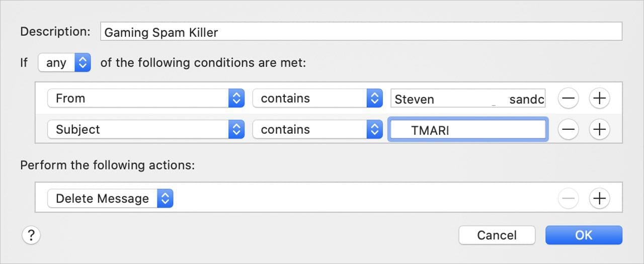644x264 pixels.
Task: Open the 'any' conditions popup menu
Action: [64, 63]
